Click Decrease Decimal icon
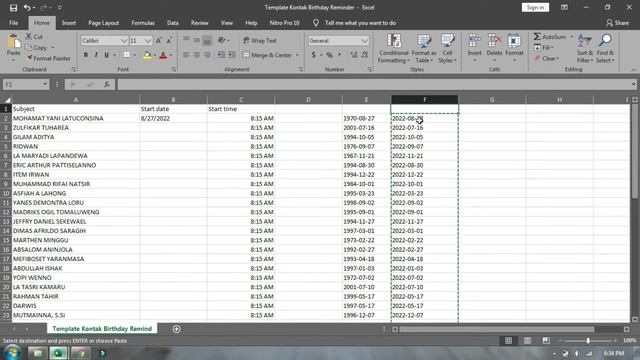 coord(364,55)
